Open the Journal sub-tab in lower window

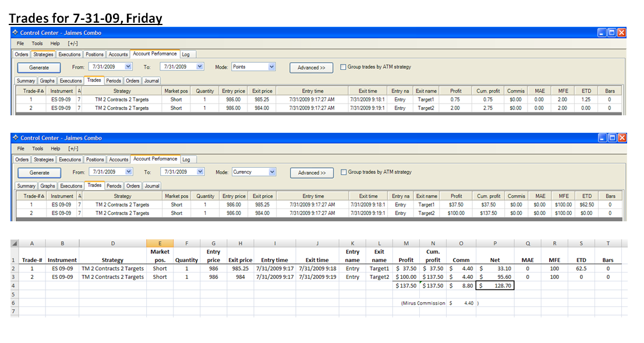[x=151, y=186]
